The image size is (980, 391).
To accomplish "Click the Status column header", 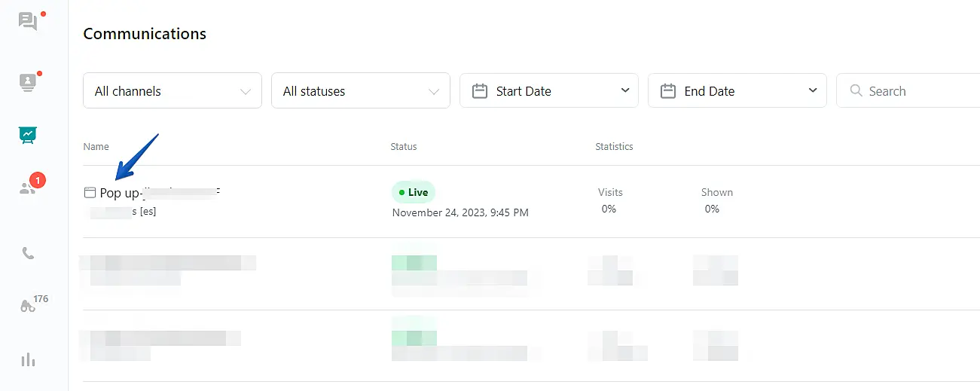I will (x=403, y=146).
